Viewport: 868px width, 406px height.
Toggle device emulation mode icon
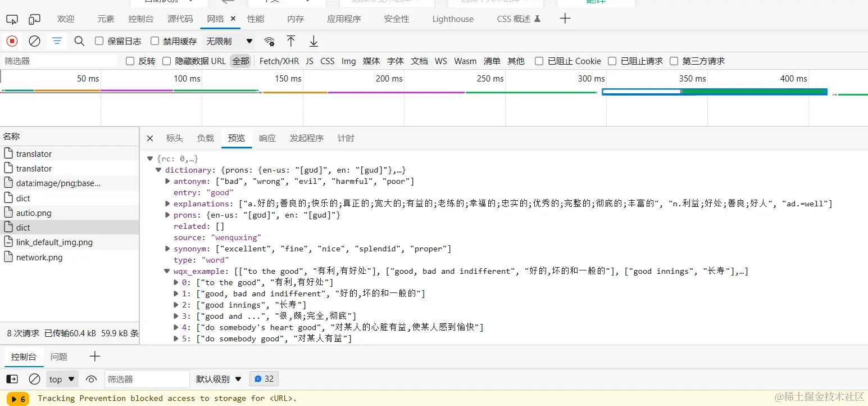[x=35, y=19]
